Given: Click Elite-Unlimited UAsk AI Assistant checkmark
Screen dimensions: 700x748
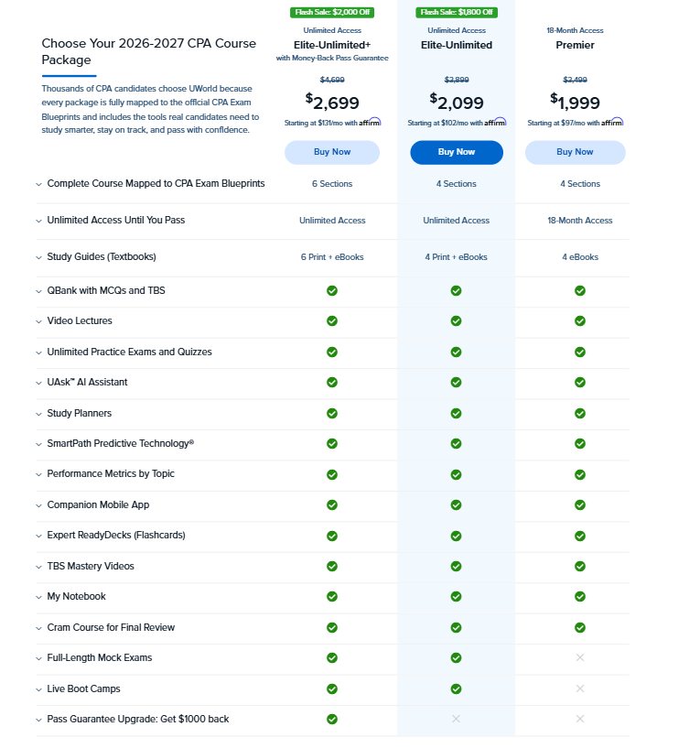Looking at the screenshot, I should tap(456, 382).
